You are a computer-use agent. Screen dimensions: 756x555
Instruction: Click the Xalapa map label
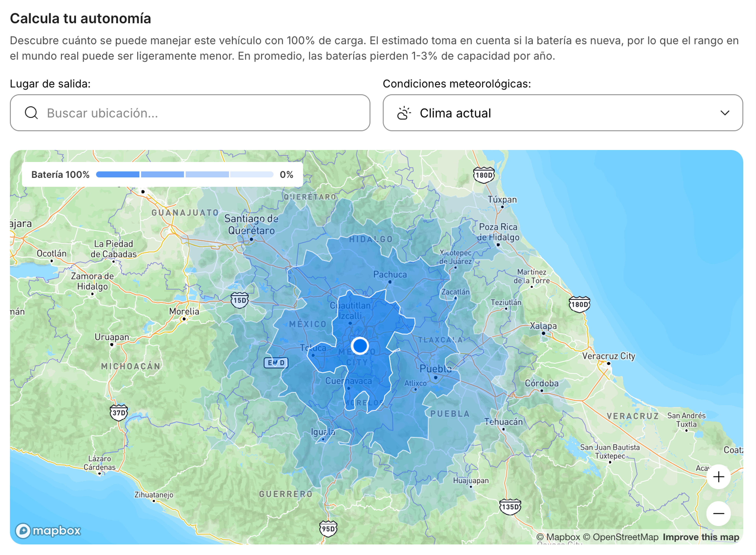(543, 326)
